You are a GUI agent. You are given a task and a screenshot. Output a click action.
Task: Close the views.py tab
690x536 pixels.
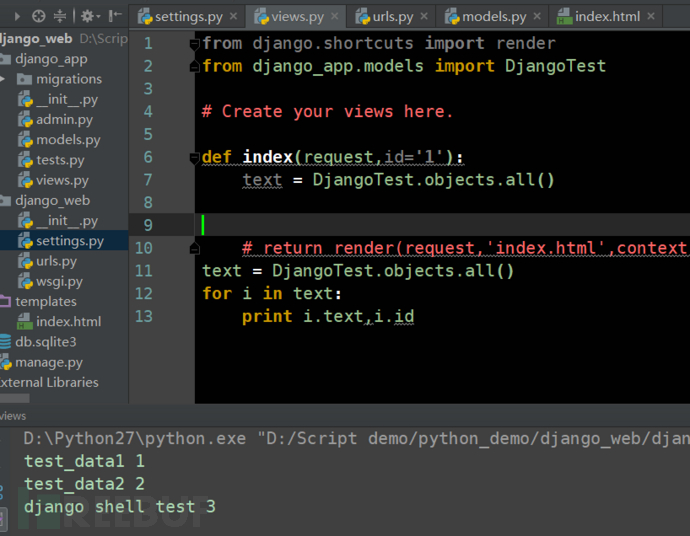click(335, 16)
